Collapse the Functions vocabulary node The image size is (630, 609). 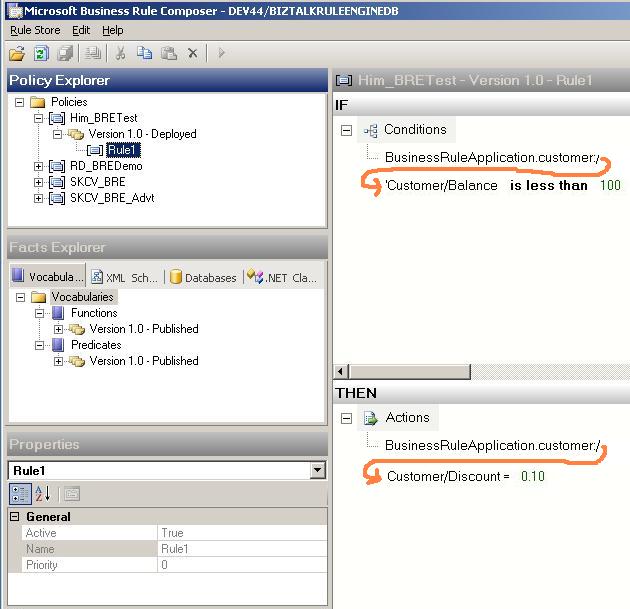click(x=39, y=313)
